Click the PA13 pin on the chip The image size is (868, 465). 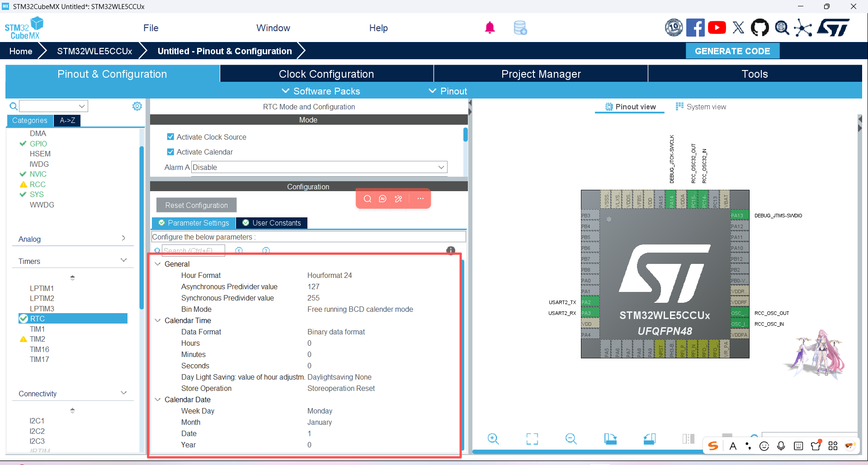pyautogui.click(x=739, y=216)
